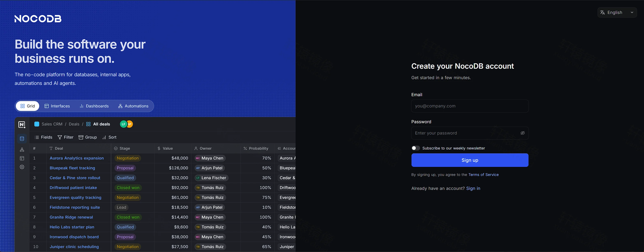Image resolution: width=644 pixels, height=252 pixels.
Task: Open the Juniper clinic scheduling deal
Action: tap(74, 247)
